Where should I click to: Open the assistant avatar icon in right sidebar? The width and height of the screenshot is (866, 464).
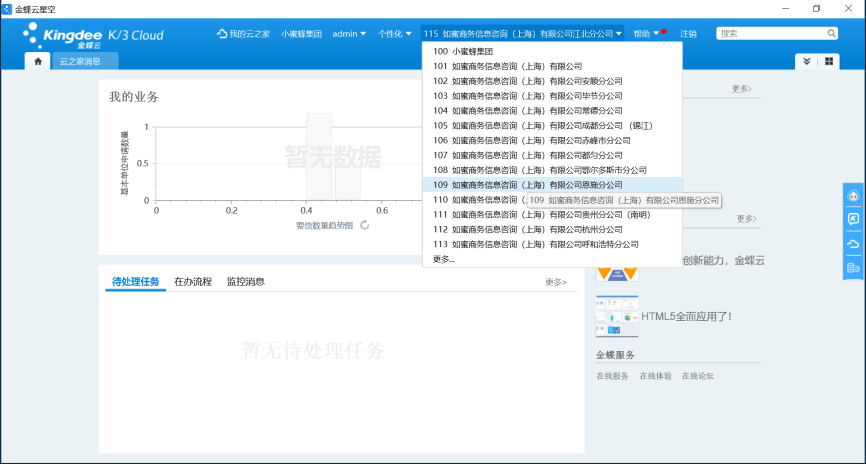tap(853, 196)
